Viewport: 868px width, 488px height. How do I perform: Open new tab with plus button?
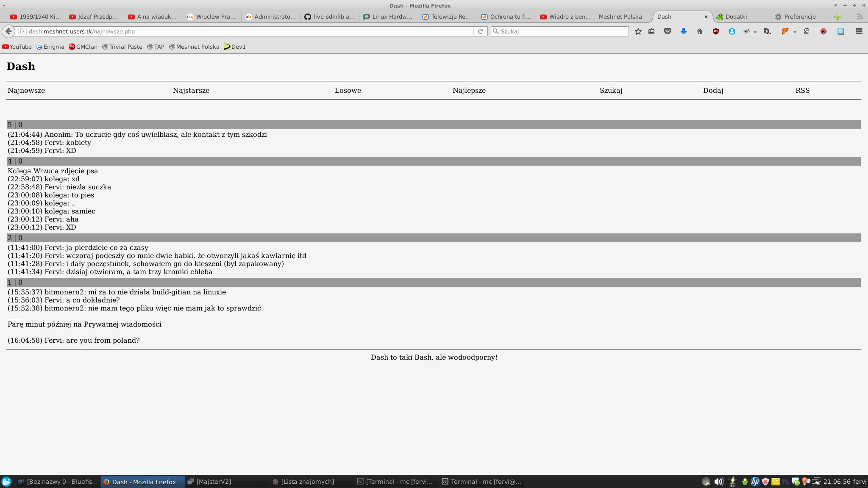point(838,17)
